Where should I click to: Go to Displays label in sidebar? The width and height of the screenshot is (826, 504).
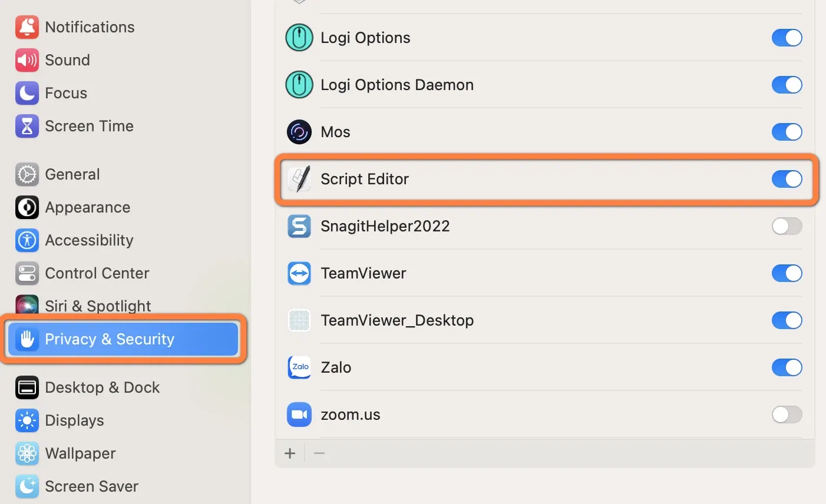point(74,420)
